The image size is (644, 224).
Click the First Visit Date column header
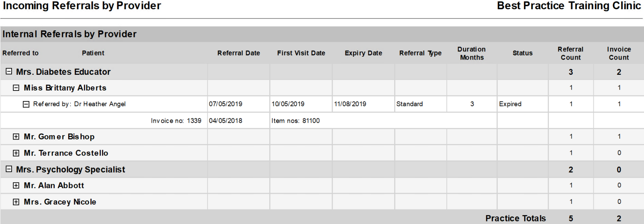pos(301,53)
